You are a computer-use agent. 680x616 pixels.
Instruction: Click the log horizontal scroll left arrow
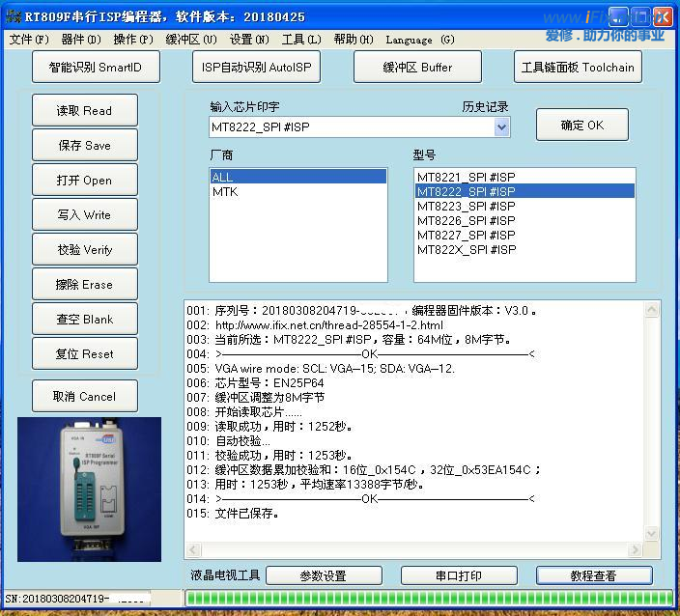pyautogui.click(x=193, y=549)
